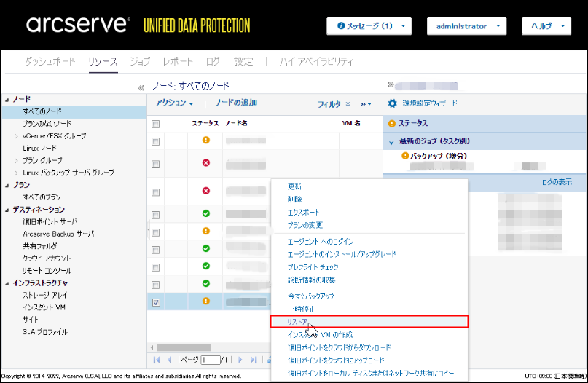588x383 pixels.
Task: Expand Linux バックアップ サーバ グループ node
Action: tap(16, 173)
